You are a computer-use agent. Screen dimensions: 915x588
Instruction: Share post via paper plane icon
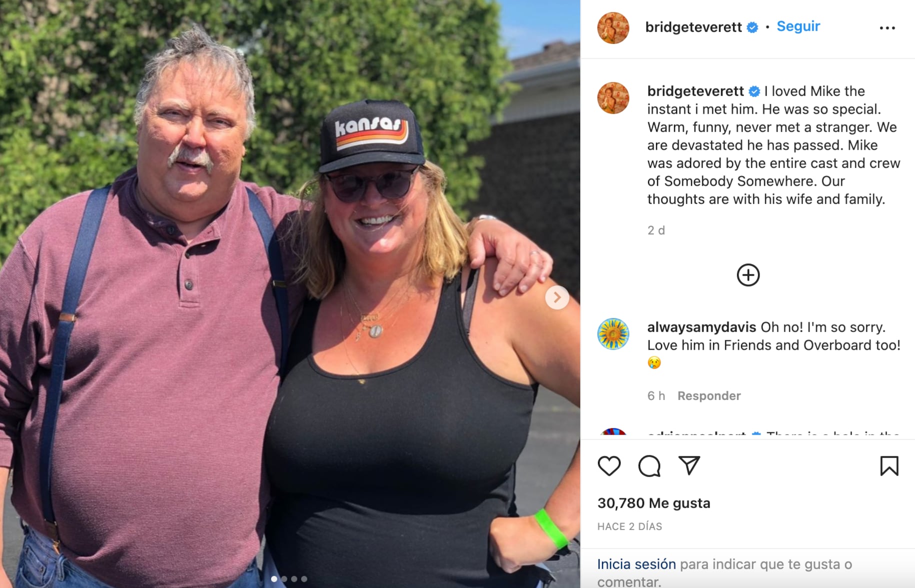(x=689, y=465)
